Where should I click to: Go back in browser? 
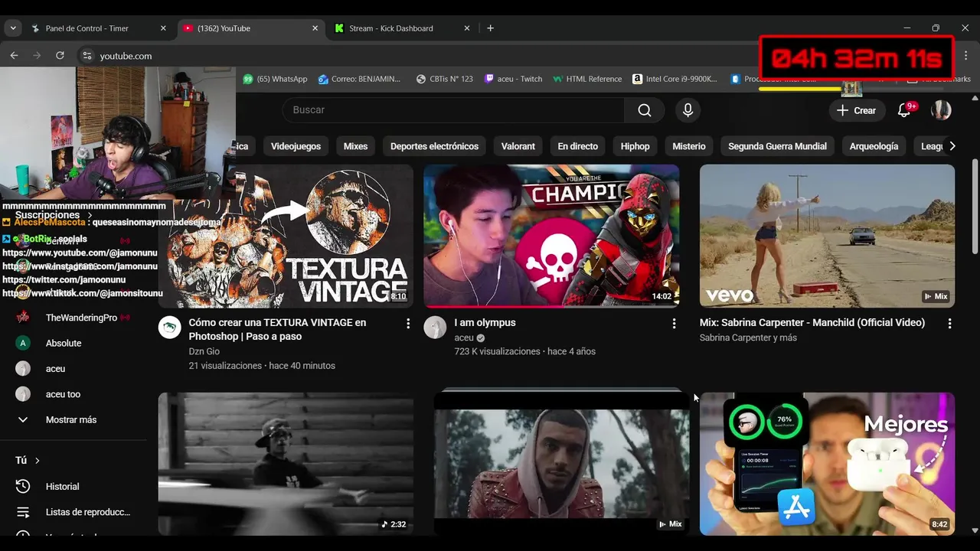(x=14, y=56)
